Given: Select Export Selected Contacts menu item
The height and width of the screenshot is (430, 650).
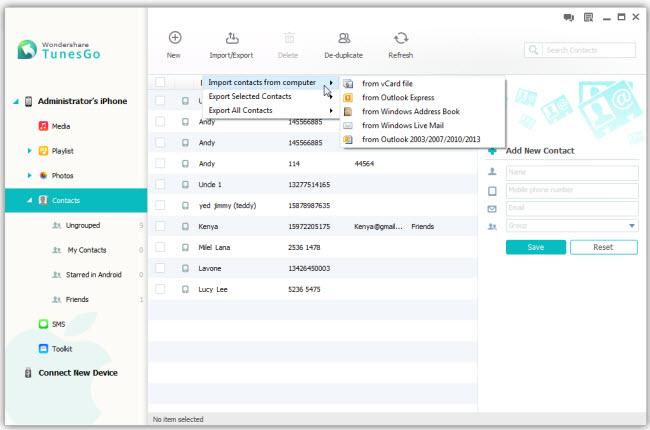Looking at the screenshot, I should [x=270, y=96].
